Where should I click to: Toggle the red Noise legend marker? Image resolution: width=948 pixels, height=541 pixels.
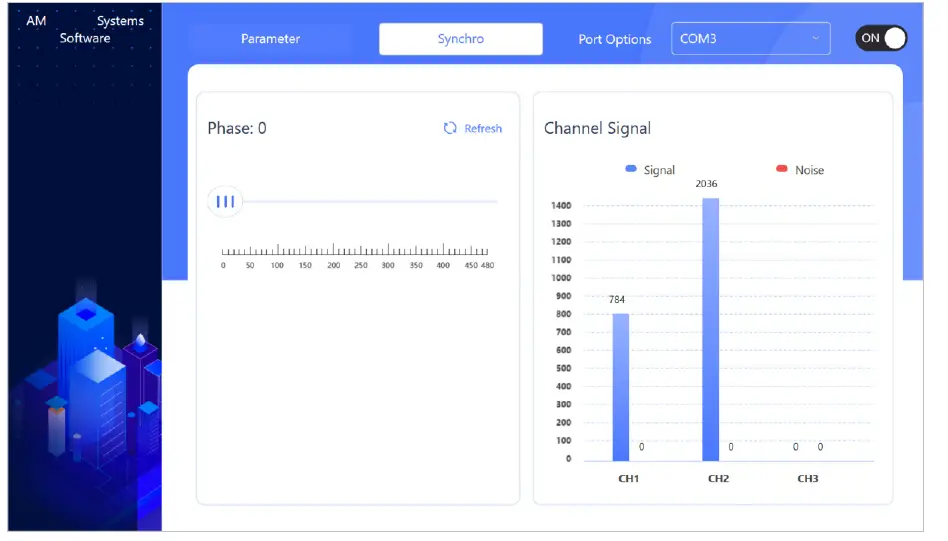[782, 169]
